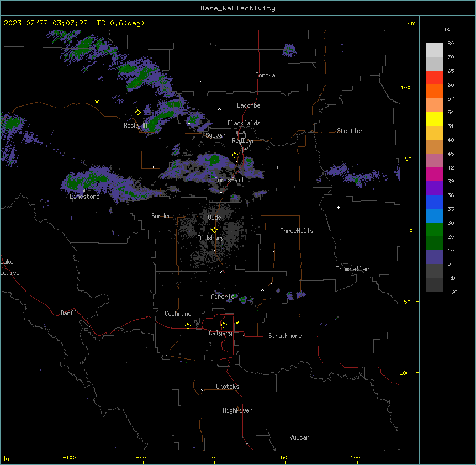Click the Base_Reflectivity title text
The image size is (476, 465).
pyautogui.click(x=238, y=8)
